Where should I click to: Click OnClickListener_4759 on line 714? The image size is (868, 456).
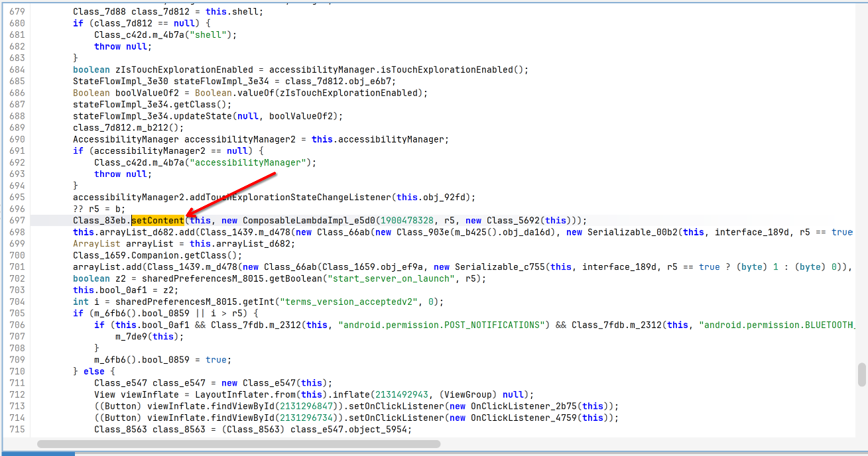[x=524, y=418]
